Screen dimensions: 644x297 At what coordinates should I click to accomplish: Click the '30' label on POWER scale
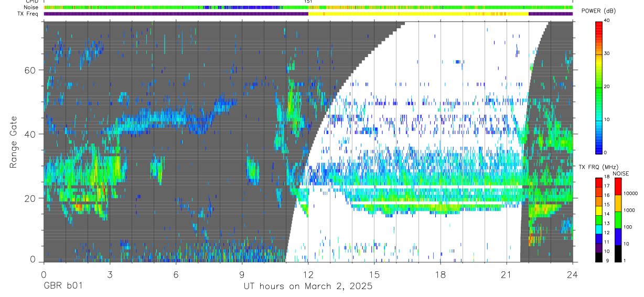[607, 54]
